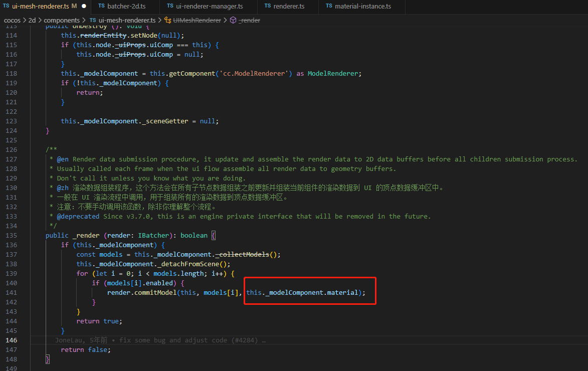Click the TS icon on material-instance.ts tab
The image size is (588, 371).
329,6
